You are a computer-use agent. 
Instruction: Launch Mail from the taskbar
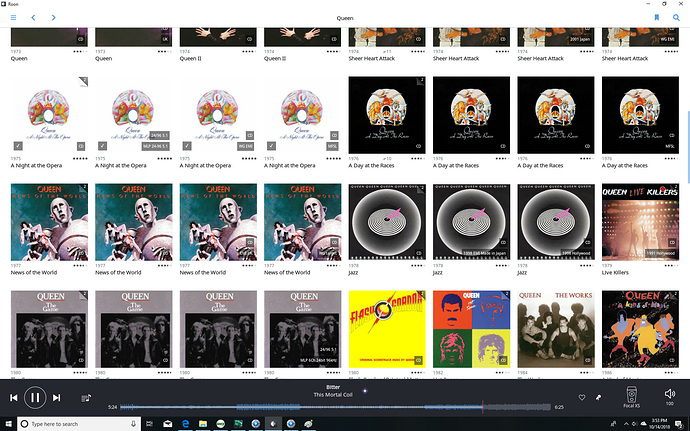[168, 424]
